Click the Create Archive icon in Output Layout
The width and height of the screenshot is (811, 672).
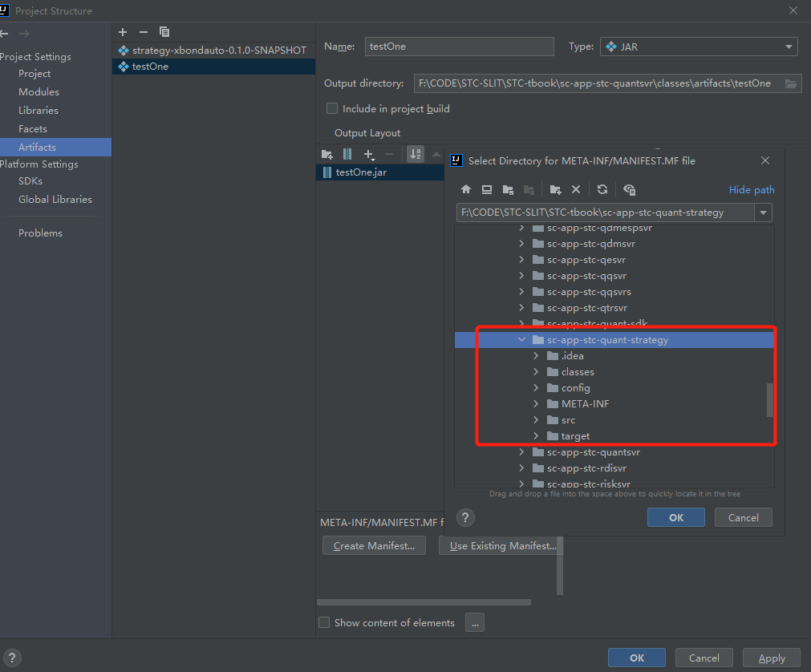[x=347, y=154]
